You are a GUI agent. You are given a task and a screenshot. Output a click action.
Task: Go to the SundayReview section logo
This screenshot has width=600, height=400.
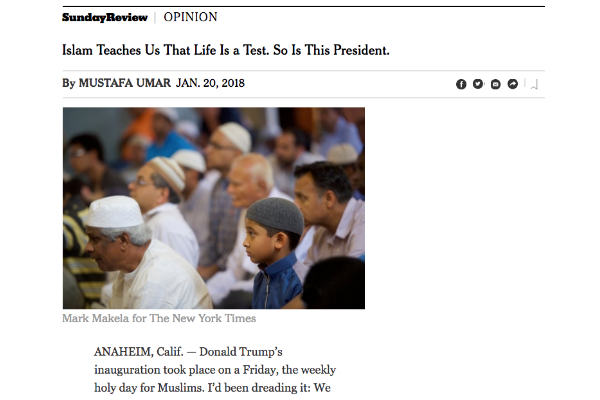coord(105,17)
